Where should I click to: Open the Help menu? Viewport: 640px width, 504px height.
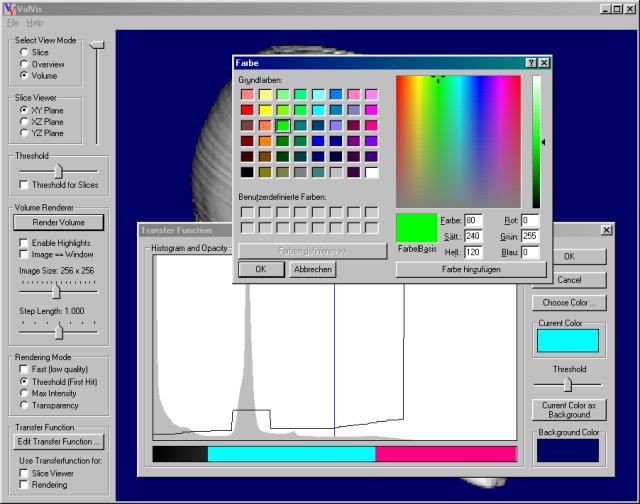pos(35,22)
